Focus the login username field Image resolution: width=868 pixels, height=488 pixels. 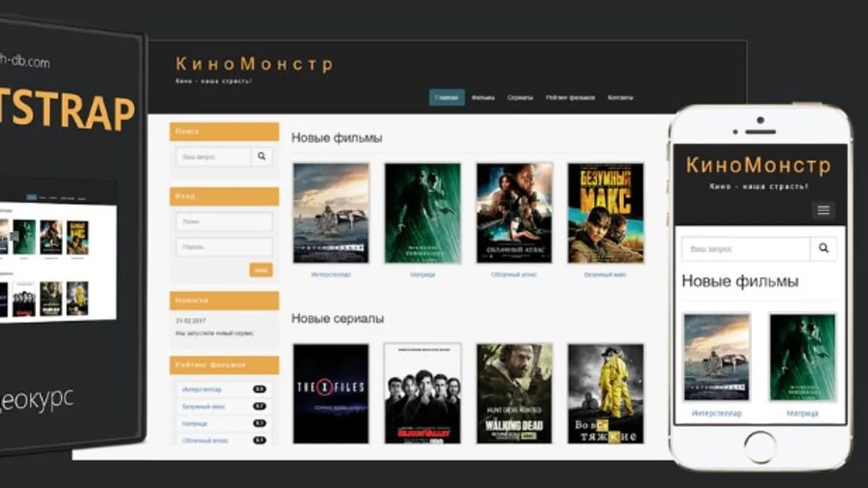(x=224, y=222)
